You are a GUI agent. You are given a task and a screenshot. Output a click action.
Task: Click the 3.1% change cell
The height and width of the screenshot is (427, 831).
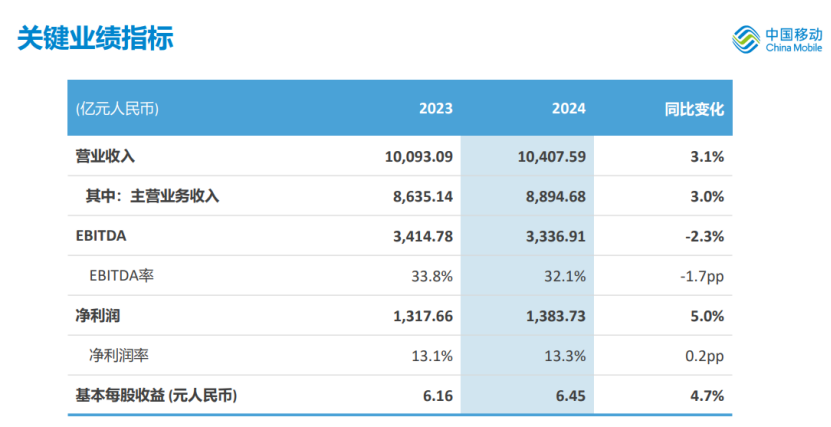coord(707,157)
